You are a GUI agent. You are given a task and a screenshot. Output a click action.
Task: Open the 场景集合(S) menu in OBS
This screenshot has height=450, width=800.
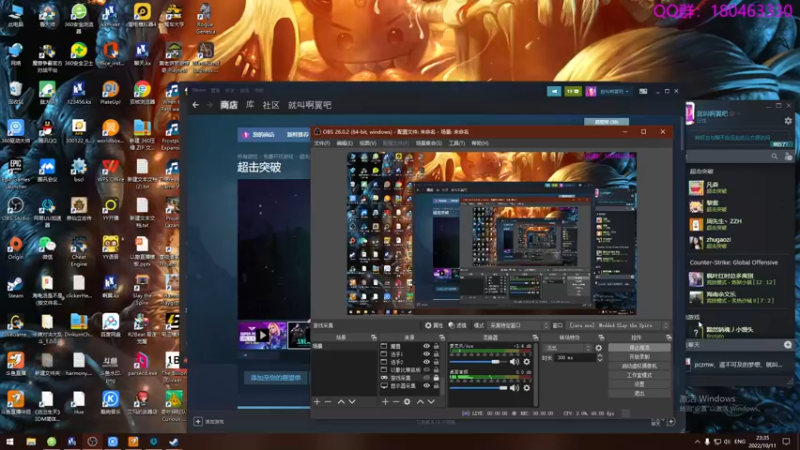(x=429, y=143)
